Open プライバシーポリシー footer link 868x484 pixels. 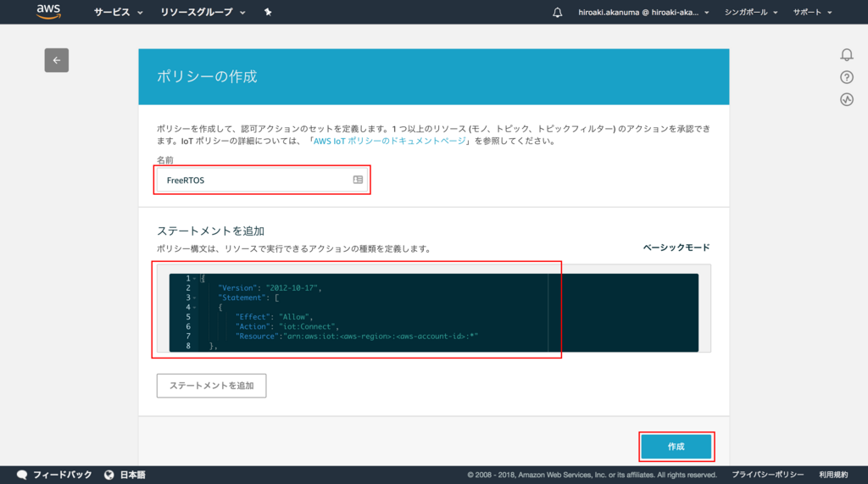(768, 475)
